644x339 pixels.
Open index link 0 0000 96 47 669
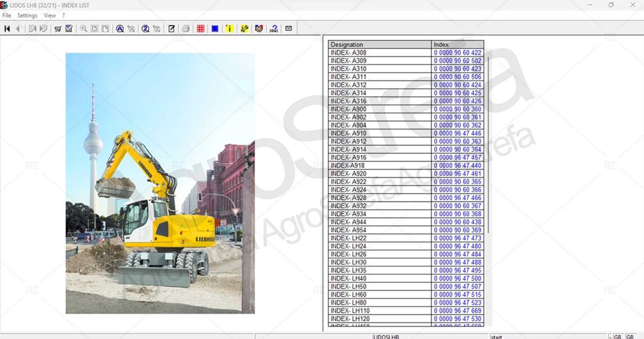(457, 311)
